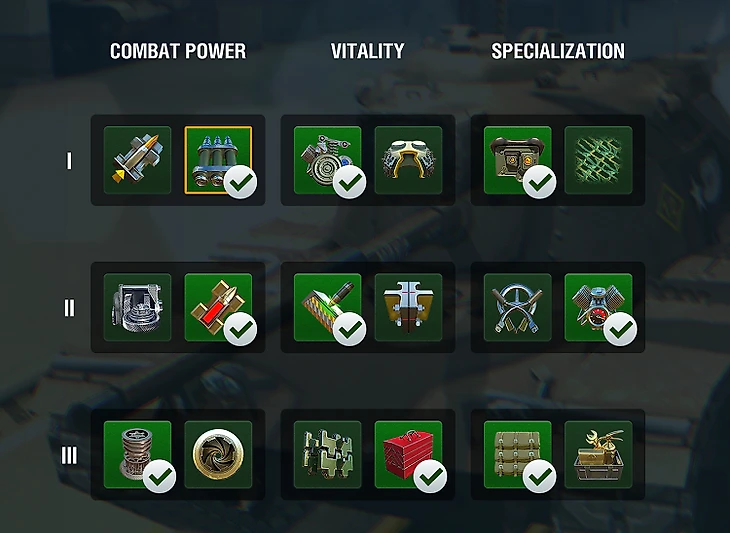This screenshot has height=533, width=730.
Task: Select the steering wheel with wrenches icon
Action: [x=518, y=307]
